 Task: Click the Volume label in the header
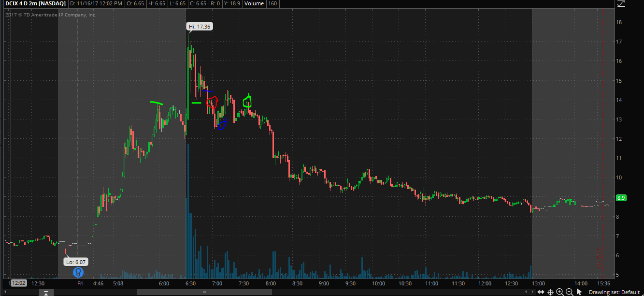click(x=254, y=3)
